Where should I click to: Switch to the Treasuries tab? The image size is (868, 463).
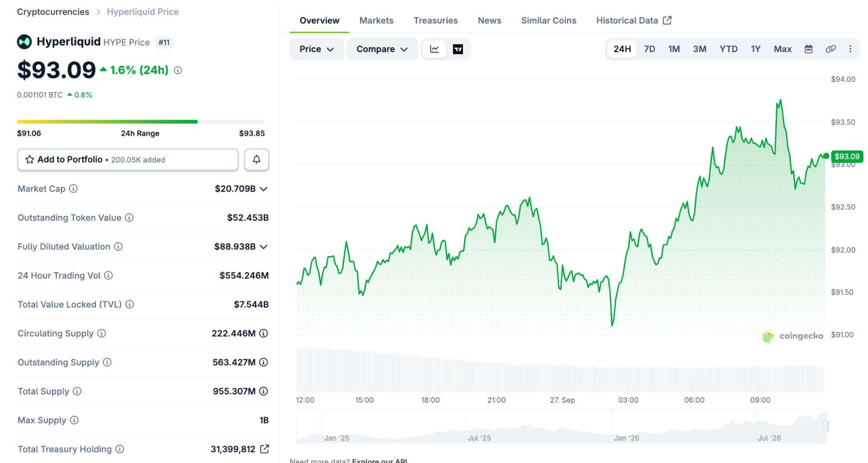click(x=436, y=21)
